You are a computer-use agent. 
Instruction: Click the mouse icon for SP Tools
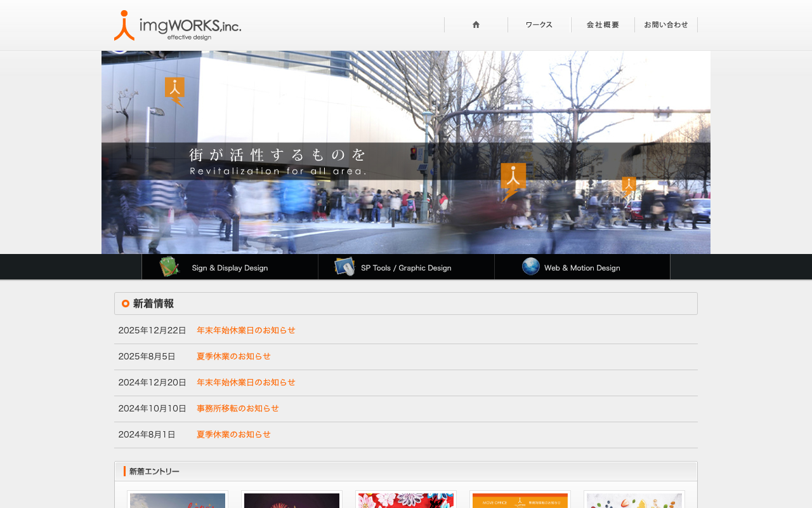[344, 267]
